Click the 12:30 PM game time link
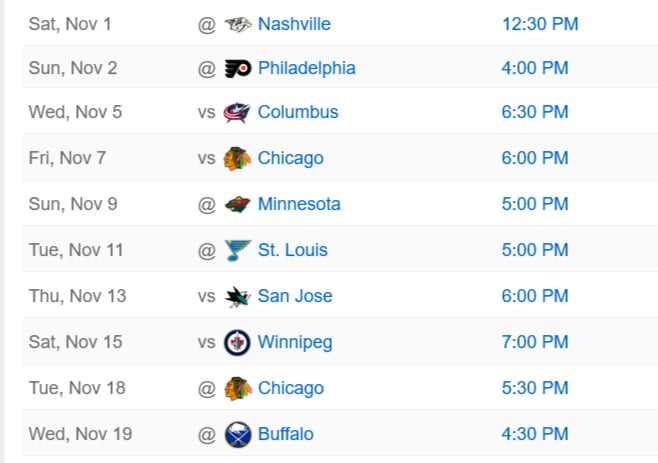 [x=540, y=24]
